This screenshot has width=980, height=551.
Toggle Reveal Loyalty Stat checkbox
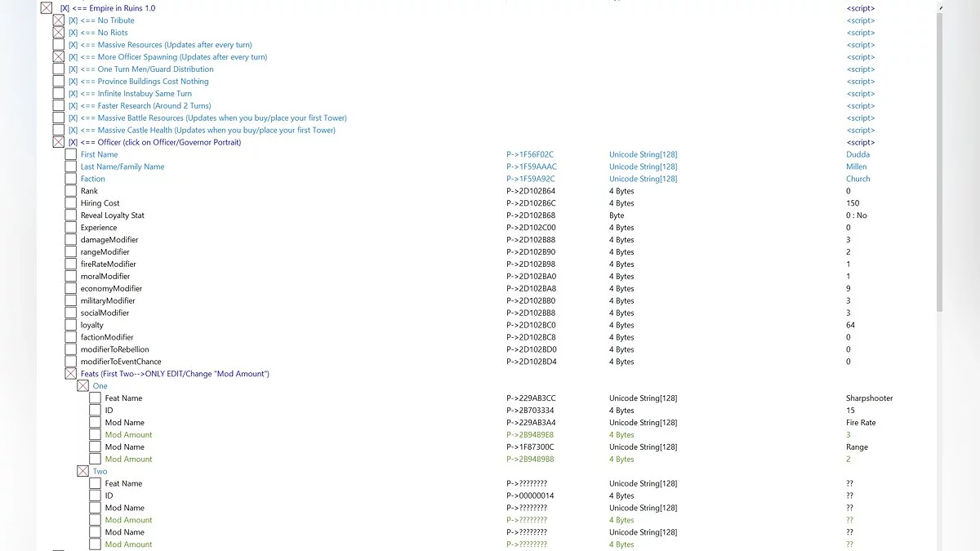pos(71,216)
